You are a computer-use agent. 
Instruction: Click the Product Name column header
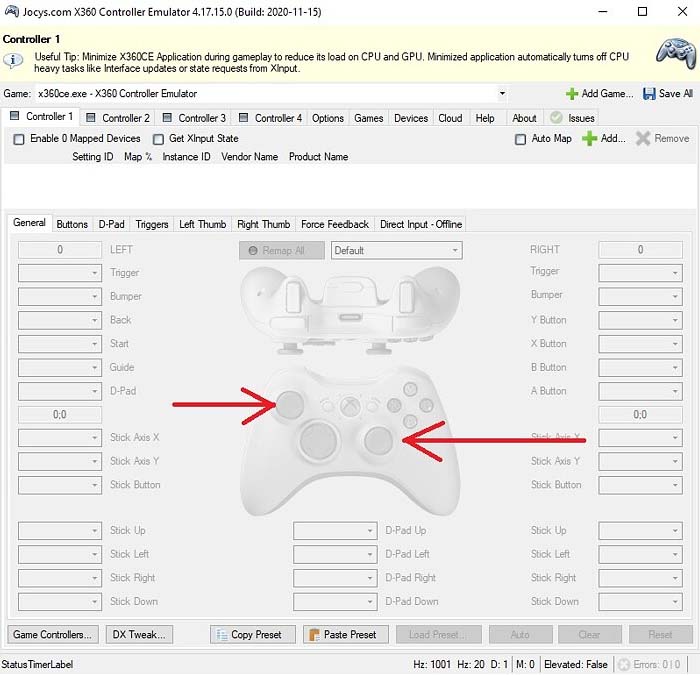318,157
